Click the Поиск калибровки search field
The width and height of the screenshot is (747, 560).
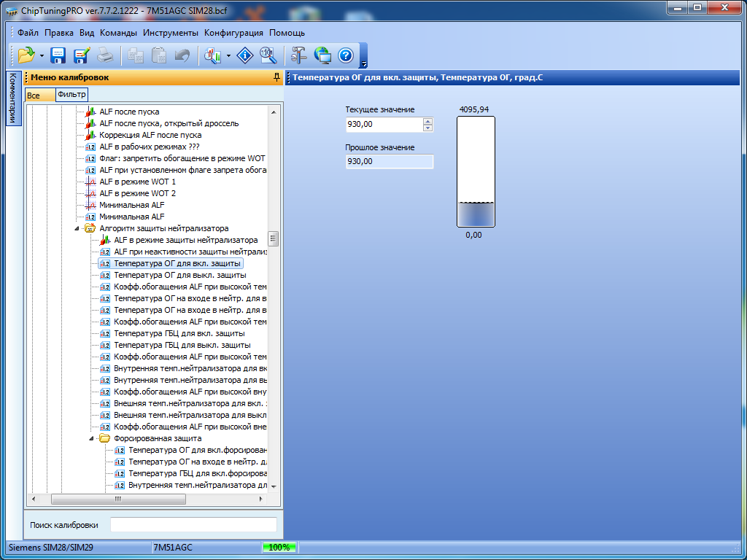point(193,525)
